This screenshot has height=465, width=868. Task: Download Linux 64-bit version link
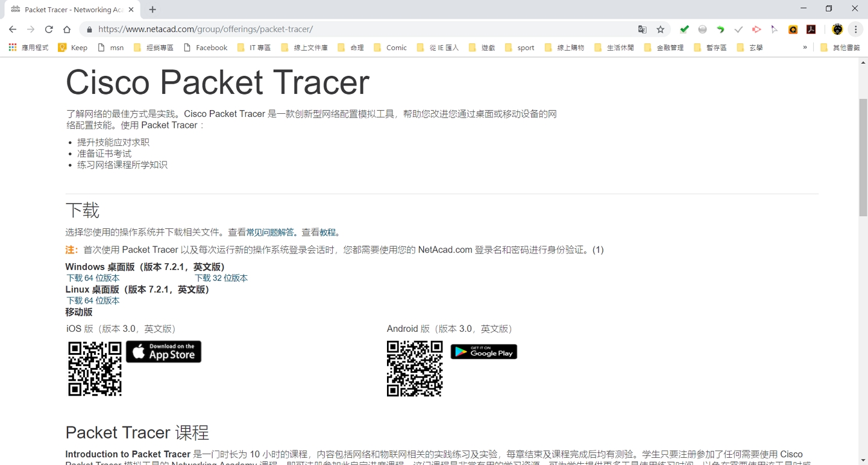[x=93, y=301]
